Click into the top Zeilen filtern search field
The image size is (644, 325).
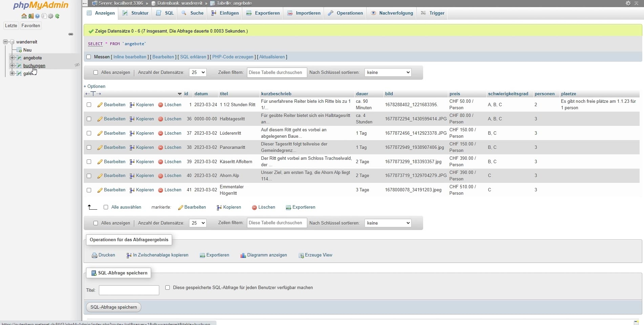click(x=277, y=73)
